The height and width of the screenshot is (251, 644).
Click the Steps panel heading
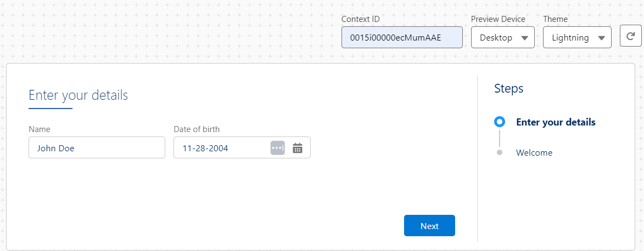click(508, 88)
